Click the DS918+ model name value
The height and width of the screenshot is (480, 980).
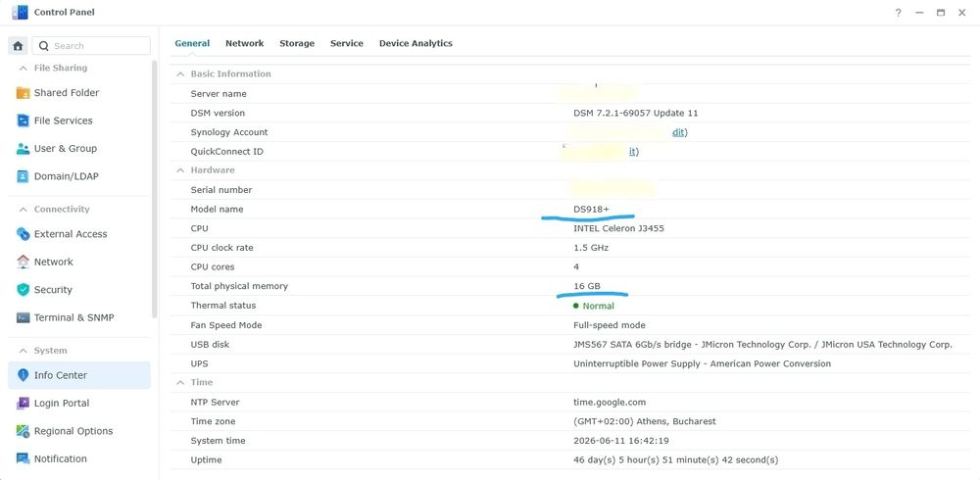click(591, 210)
